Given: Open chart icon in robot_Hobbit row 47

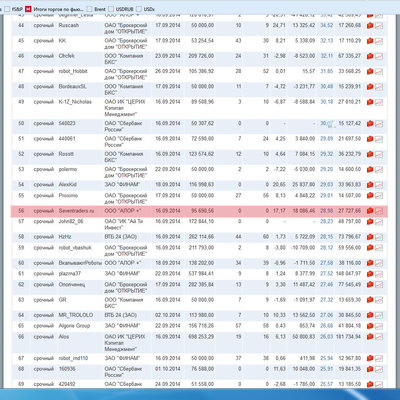Looking at the screenshot, I should [x=379, y=72].
